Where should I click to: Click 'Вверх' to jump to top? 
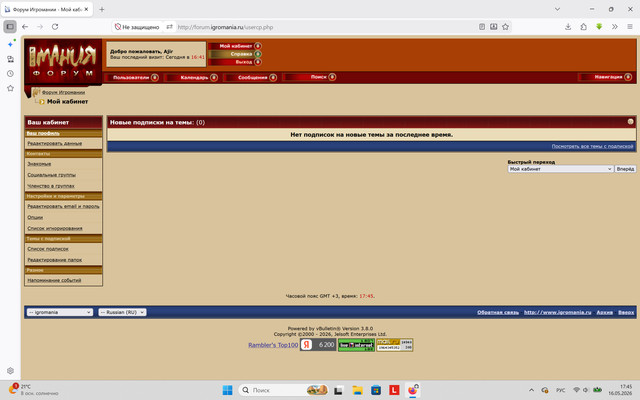pos(626,312)
